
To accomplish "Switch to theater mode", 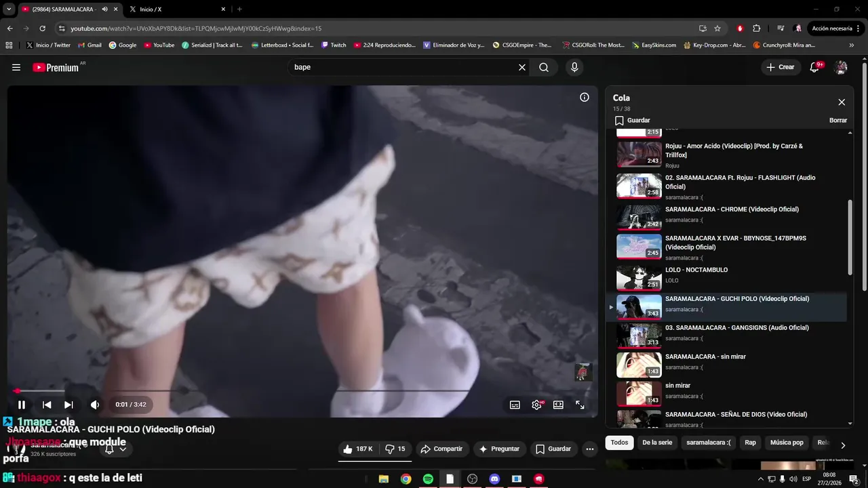I will (x=558, y=405).
